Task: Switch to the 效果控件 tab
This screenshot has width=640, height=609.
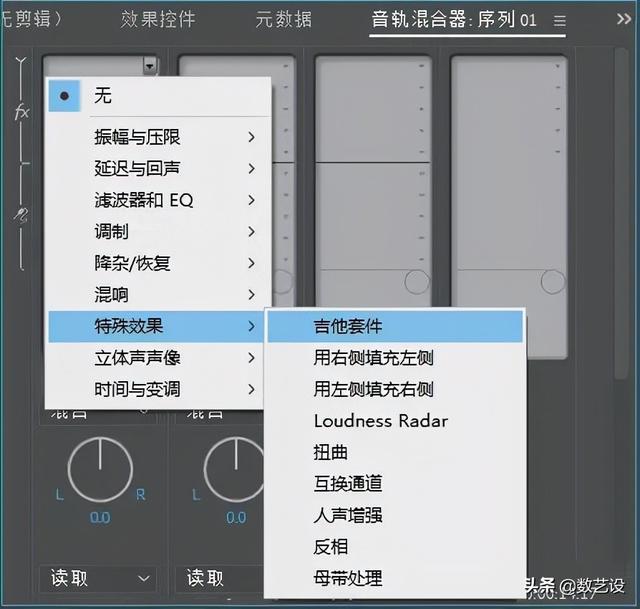Action: point(158,19)
